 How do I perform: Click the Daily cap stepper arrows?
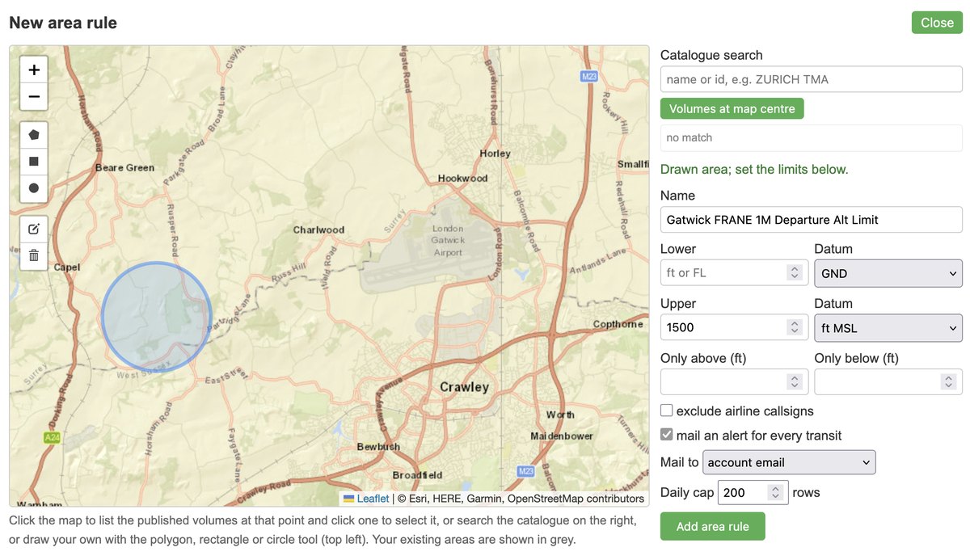click(x=774, y=492)
